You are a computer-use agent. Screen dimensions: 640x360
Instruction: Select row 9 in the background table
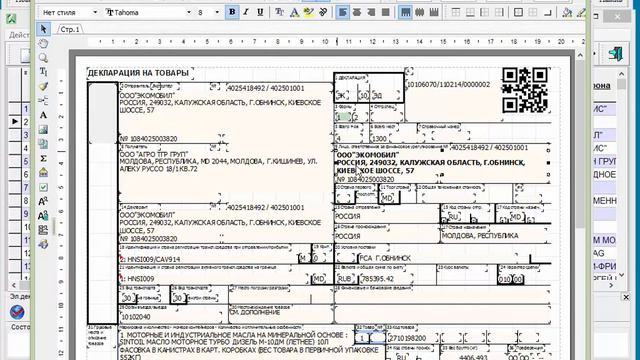tap(26, 213)
